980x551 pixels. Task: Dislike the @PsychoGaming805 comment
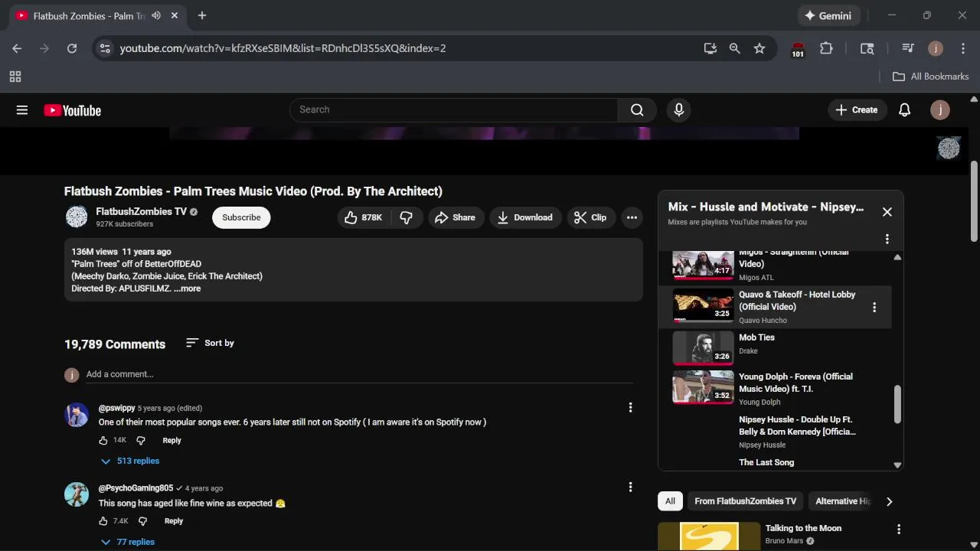click(142, 521)
